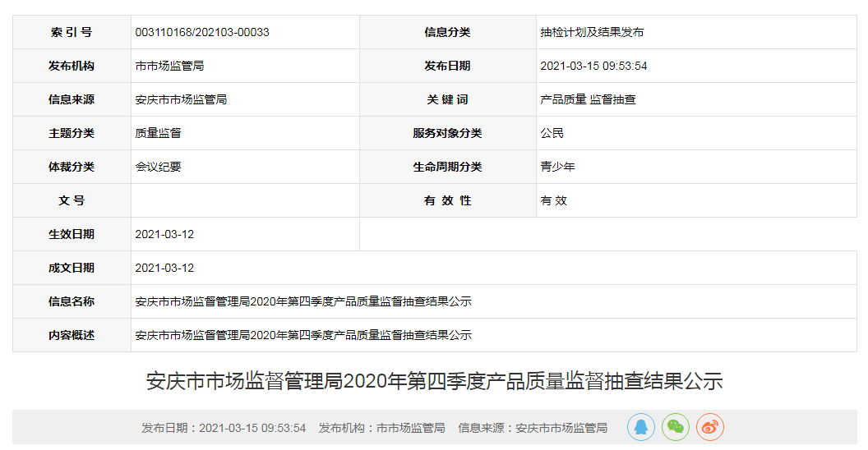Click the 生效日期 value 2021-03-12
The width and height of the screenshot is (868, 450).
[164, 234]
